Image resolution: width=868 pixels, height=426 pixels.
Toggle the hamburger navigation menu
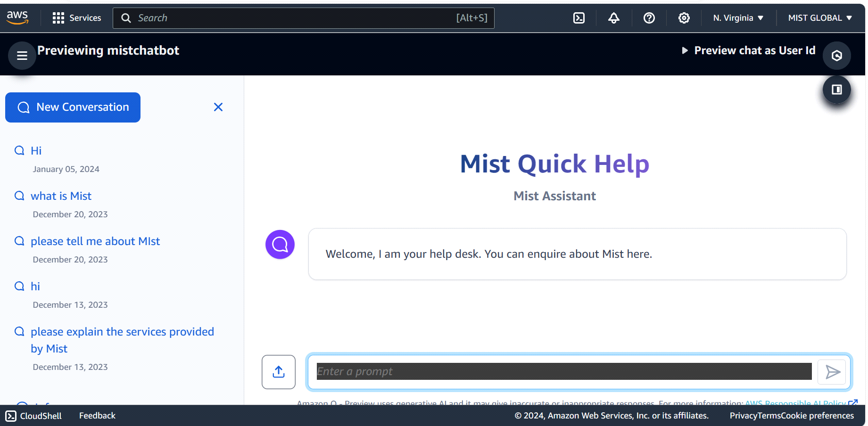(22, 56)
